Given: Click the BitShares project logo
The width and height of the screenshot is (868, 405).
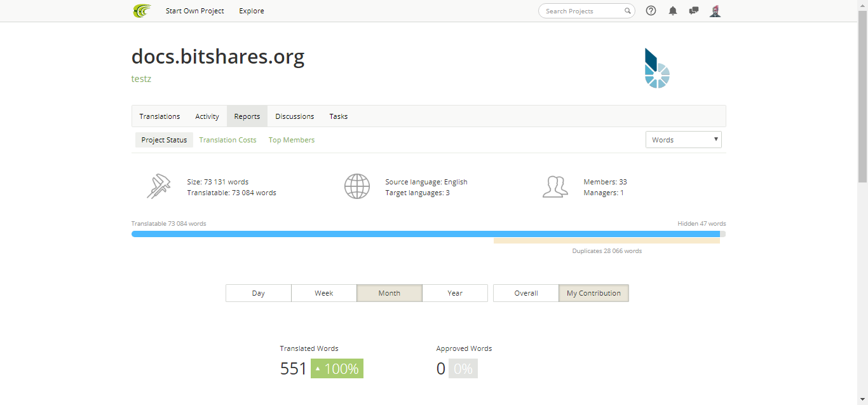Looking at the screenshot, I should tap(658, 68).
